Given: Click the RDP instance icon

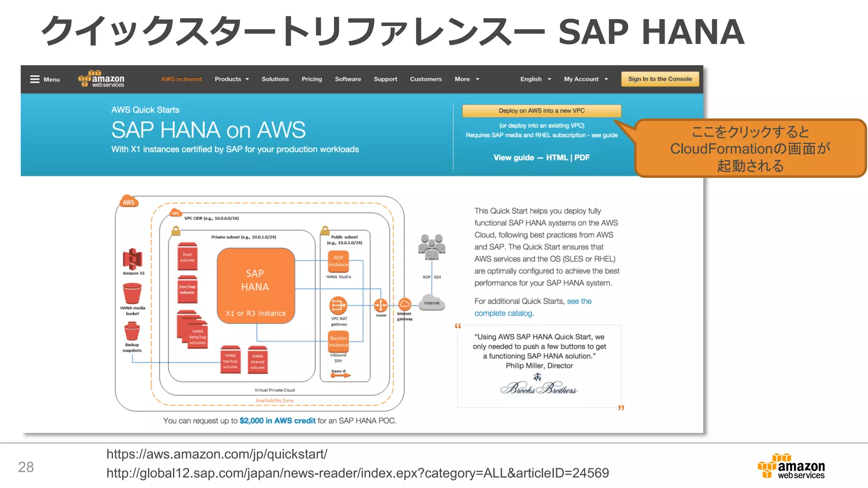Looking at the screenshot, I should [x=338, y=261].
